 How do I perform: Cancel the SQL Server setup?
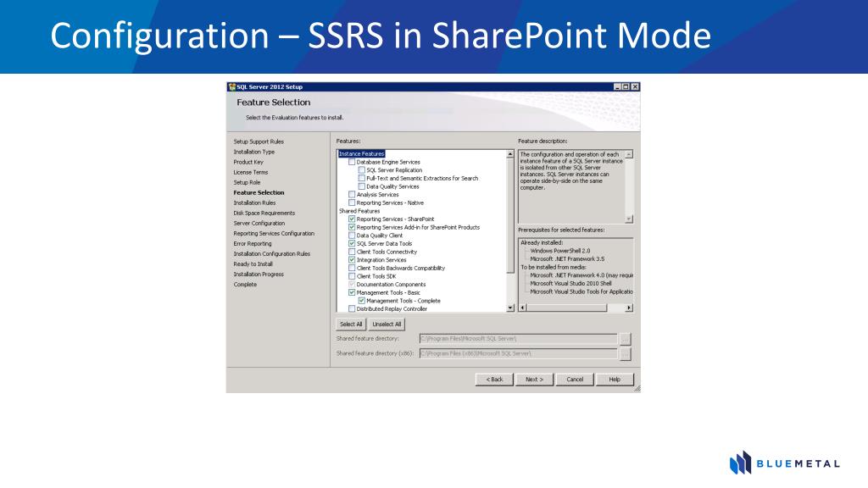pyautogui.click(x=575, y=380)
